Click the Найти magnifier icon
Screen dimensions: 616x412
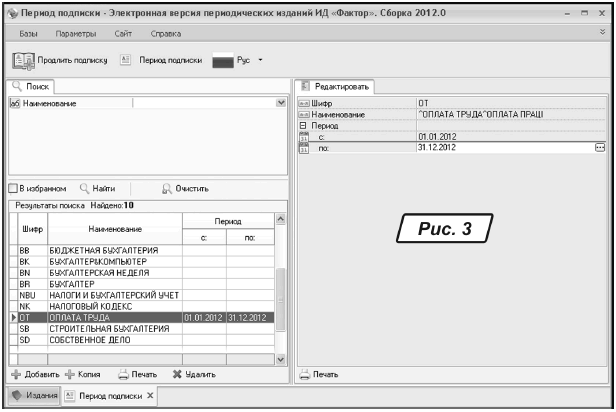point(85,187)
